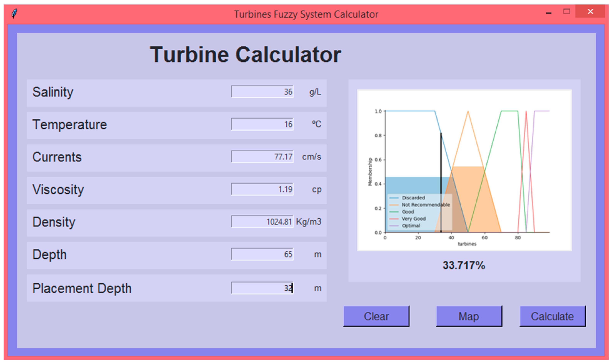Screen dimensions: 612x364
Task: Click the chart legend box
Action: coord(419,212)
